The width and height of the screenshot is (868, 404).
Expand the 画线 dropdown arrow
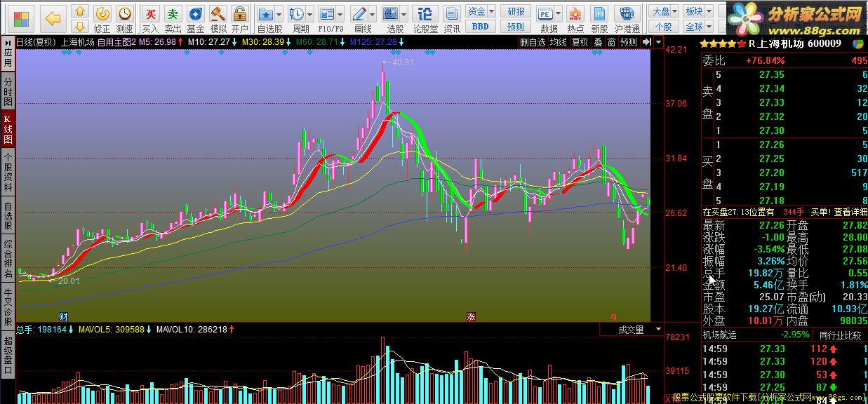point(373,14)
